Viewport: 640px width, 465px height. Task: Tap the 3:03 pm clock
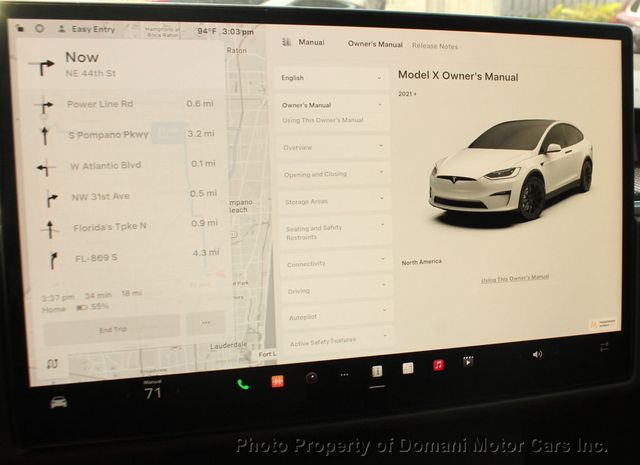(x=238, y=32)
